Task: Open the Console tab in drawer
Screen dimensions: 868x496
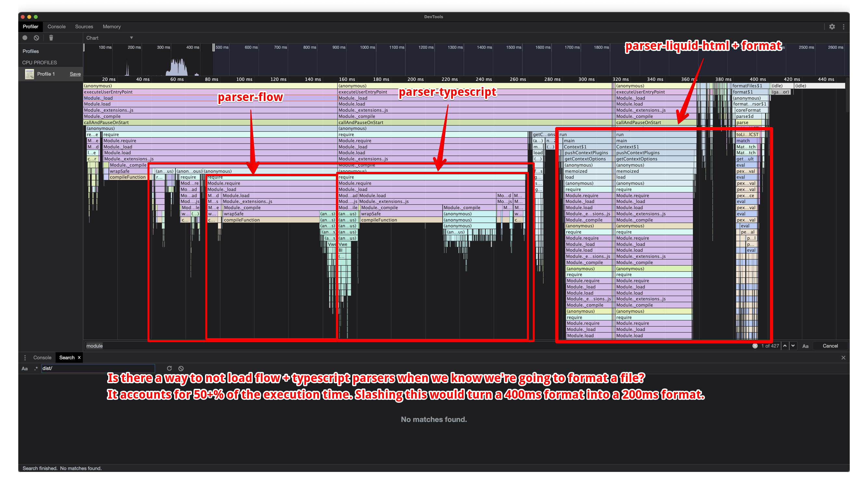Action: (x=42, y=358)
